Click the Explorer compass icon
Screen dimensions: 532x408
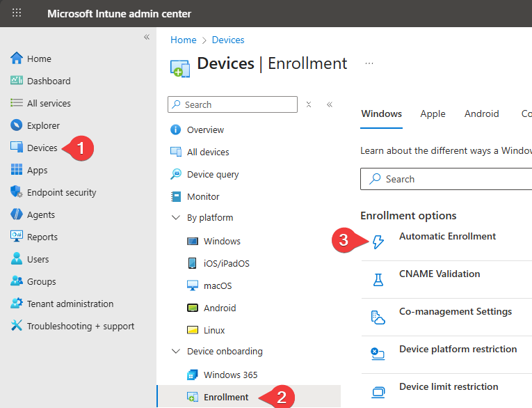pos(17,125)
